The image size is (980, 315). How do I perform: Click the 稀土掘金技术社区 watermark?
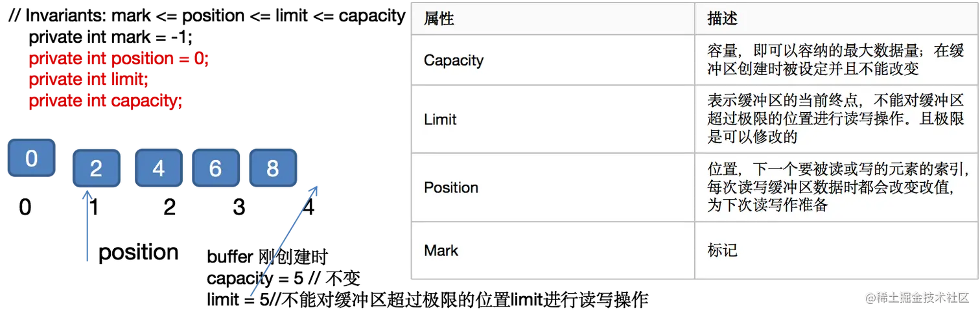916,299
